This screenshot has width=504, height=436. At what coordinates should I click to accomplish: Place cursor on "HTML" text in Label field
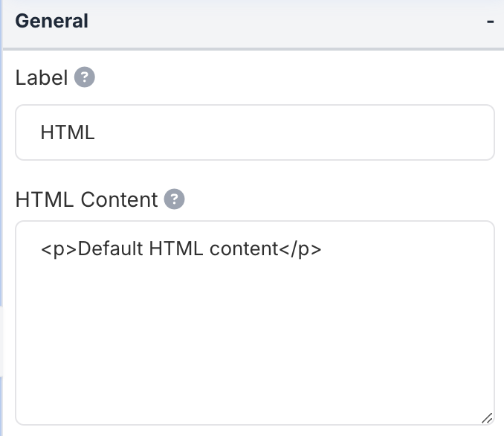68,133
